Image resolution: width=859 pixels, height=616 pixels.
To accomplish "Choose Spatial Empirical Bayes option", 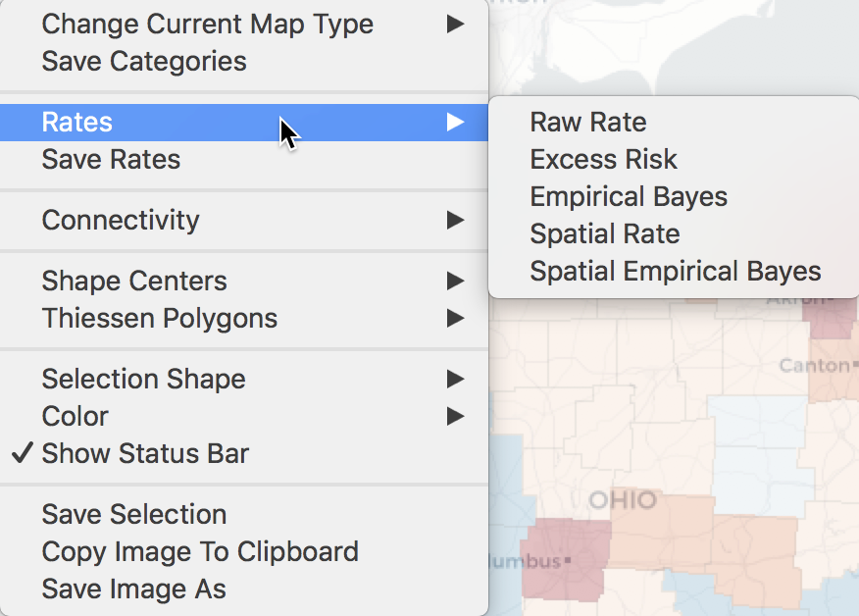I will point(674,272).
